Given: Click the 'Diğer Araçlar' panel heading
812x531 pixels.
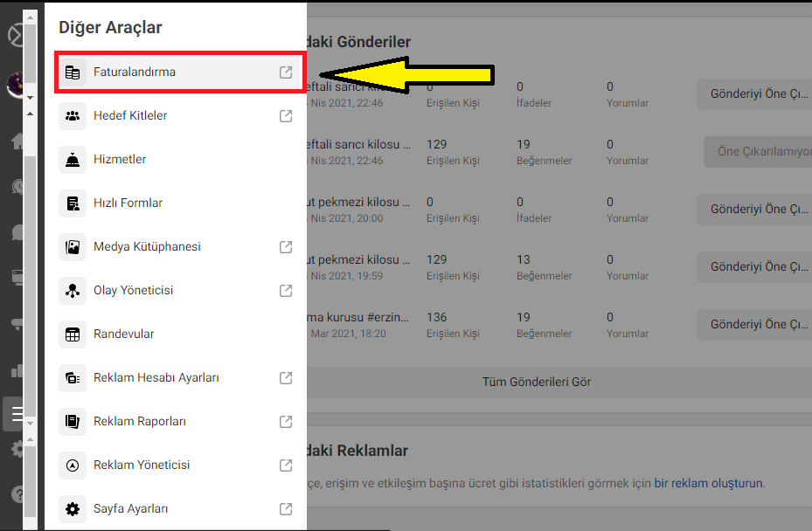Looking at the screenshot, I should pyautogui.click(x=110, y=27).
